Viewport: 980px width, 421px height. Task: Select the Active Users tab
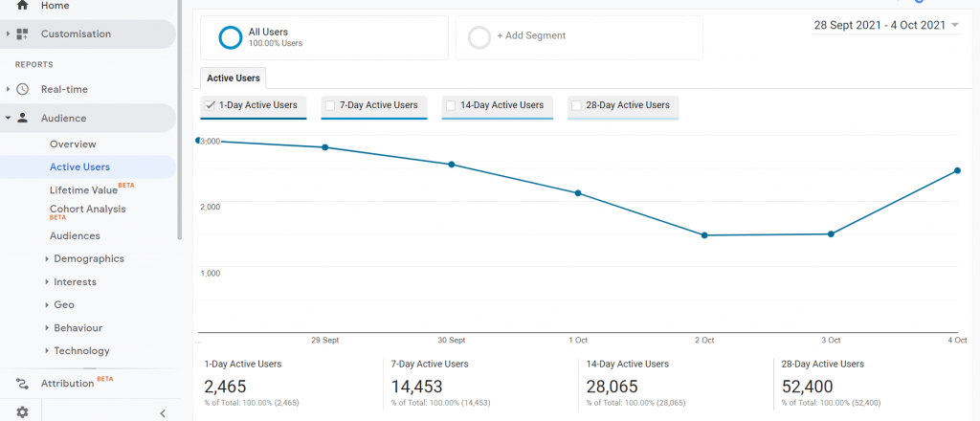[x=234, y=78]
